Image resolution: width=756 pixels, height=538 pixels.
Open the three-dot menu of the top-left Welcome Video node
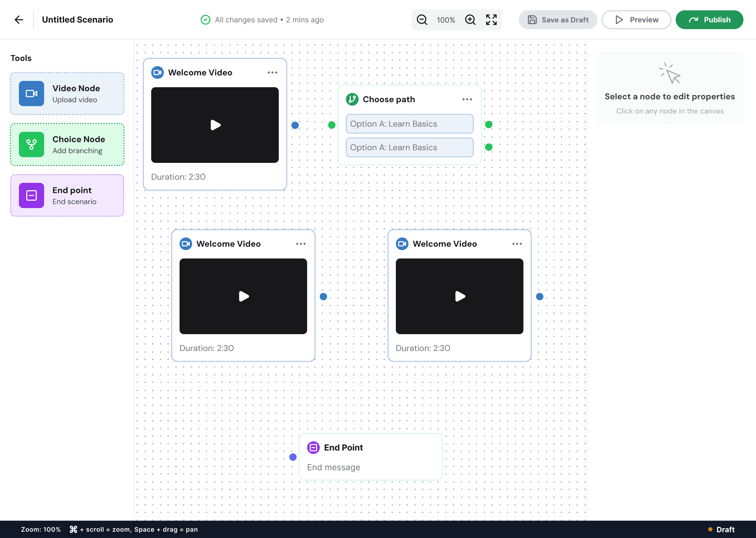[272, 73]
